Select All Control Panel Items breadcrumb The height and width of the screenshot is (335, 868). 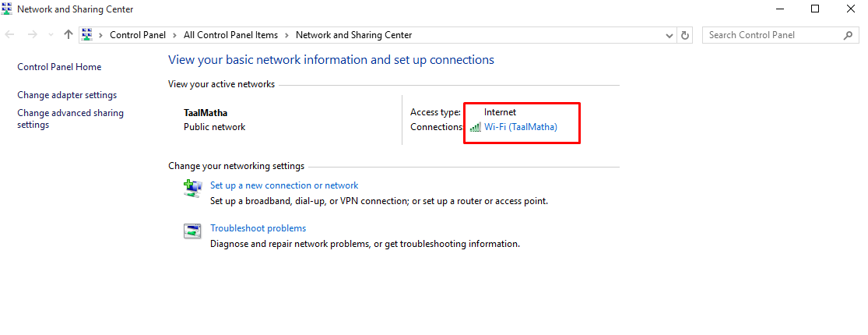point(230,35)
